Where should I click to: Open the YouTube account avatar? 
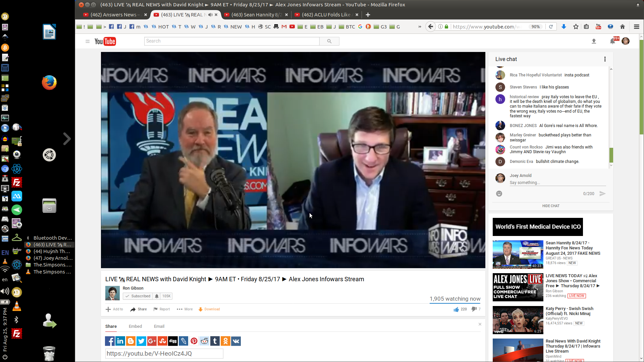tap(626, 41)
